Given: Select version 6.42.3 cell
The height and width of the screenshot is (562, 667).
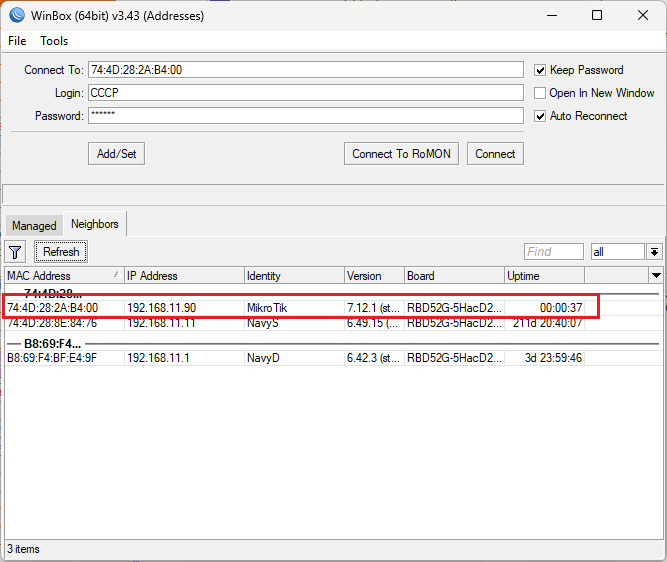Looking at the screenshot, I should pos(374,358).
